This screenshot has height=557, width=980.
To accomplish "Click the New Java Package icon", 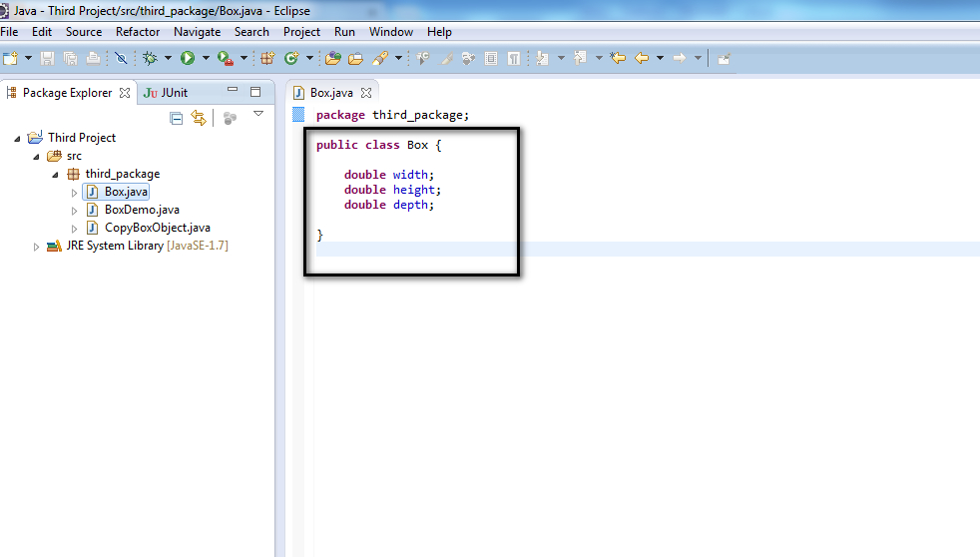I will [267, 58].
